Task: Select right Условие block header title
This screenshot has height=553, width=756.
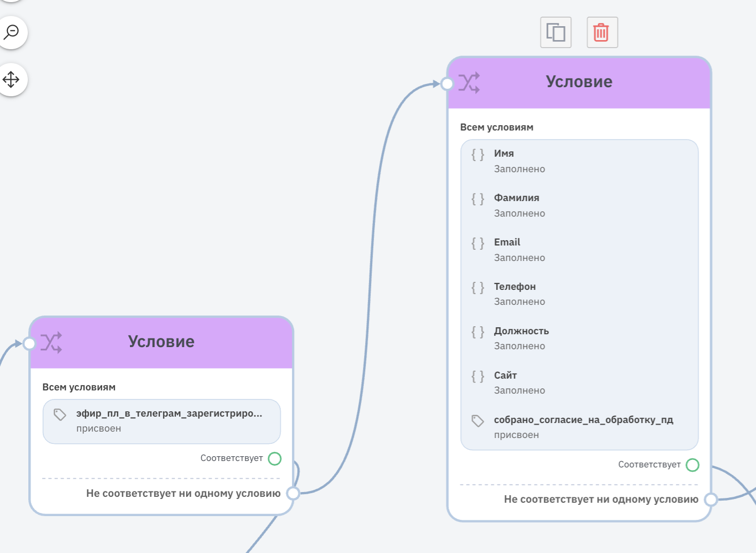Action: 579,82
